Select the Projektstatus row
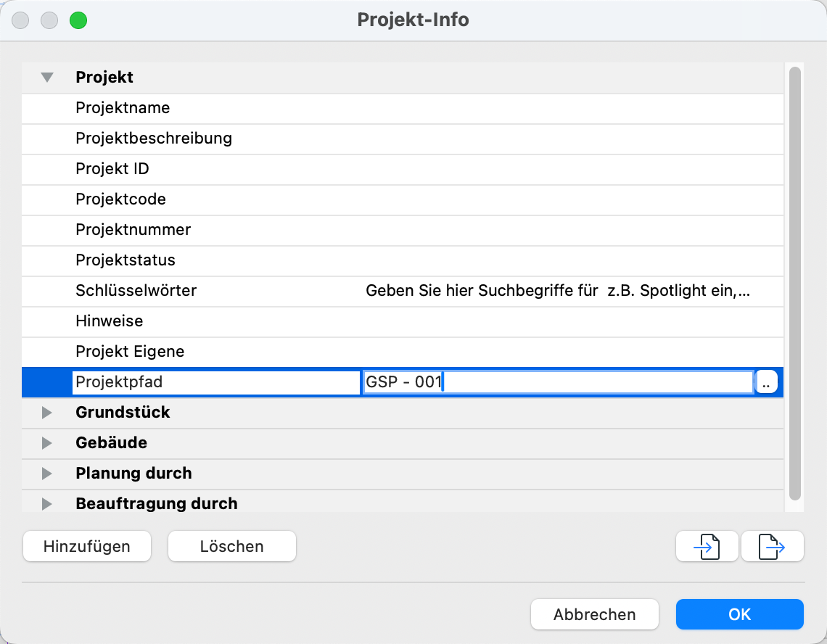Viewport: 827px width, 644px height. coord(218,260)
